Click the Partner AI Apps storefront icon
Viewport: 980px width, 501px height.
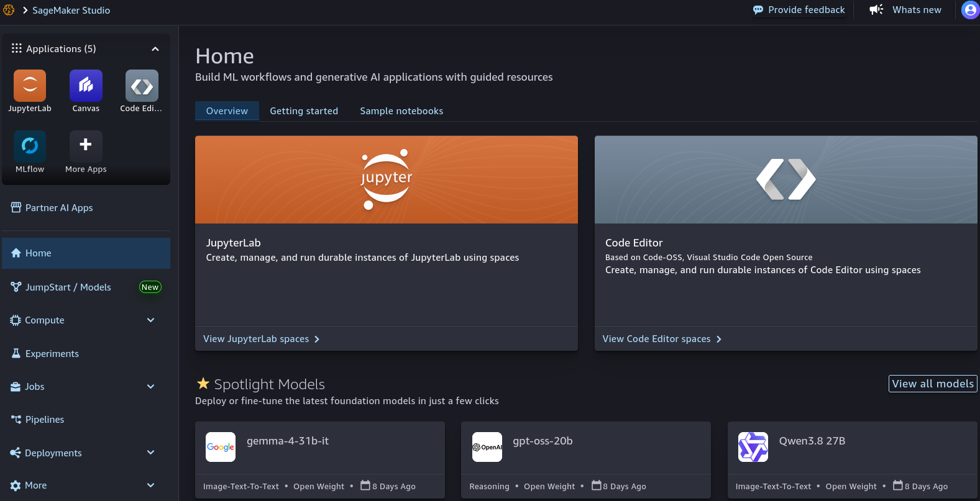point(16,207)
